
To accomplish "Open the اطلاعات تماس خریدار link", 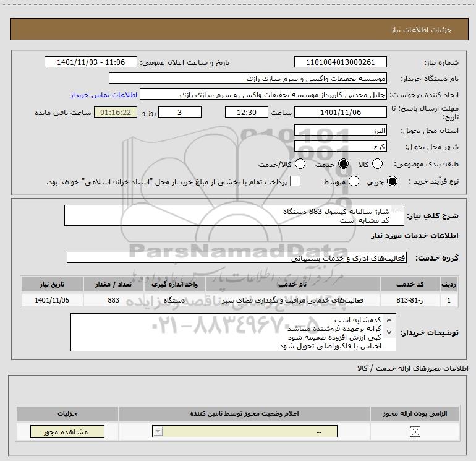I will click(x=104, y=95).
